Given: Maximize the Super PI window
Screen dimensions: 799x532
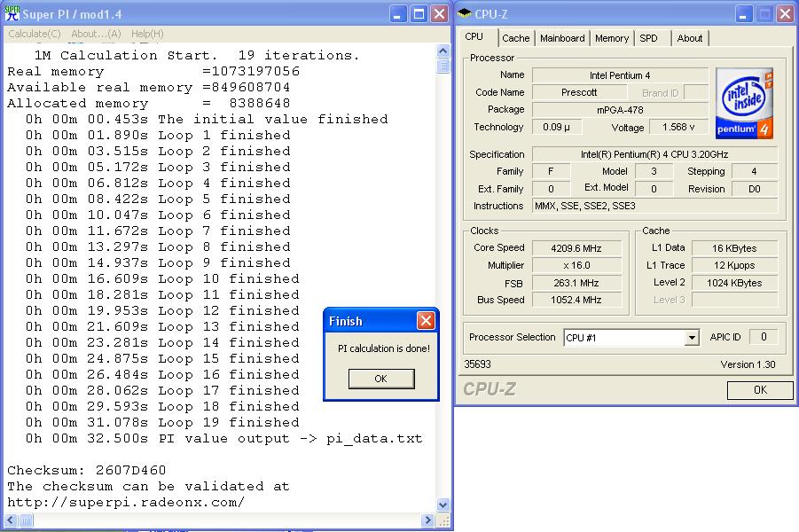Looking at the screenshot, I should click(419, 14).
